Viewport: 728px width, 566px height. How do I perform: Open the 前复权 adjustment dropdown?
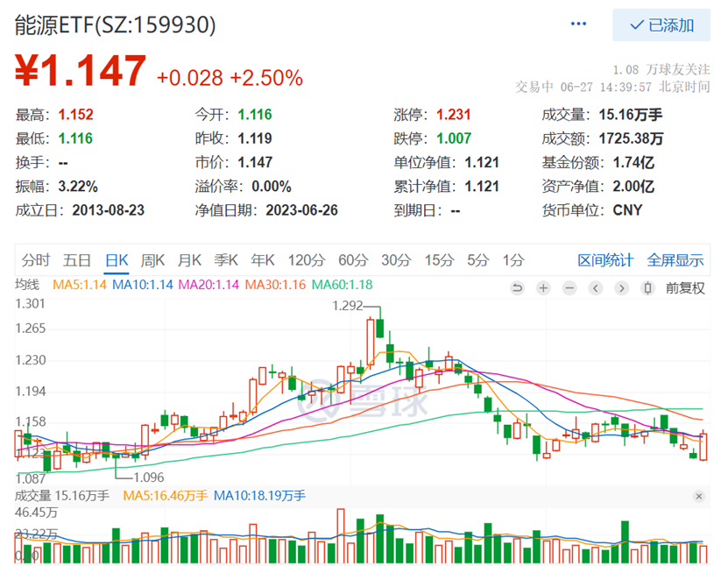coord(685,288)
